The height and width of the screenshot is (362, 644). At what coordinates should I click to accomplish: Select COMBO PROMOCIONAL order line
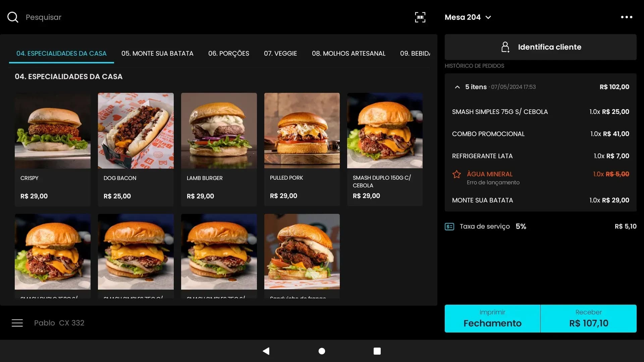[x=540, y=134]
